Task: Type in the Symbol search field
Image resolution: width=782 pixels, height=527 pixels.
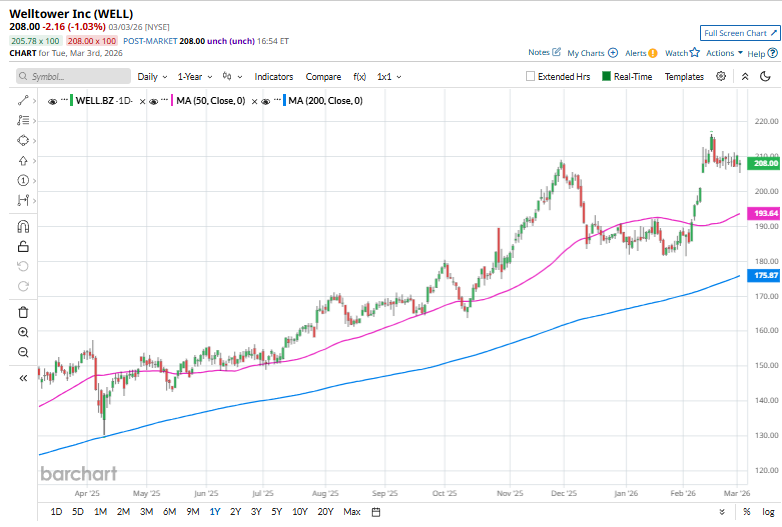Action: click(x=78, y=76)
